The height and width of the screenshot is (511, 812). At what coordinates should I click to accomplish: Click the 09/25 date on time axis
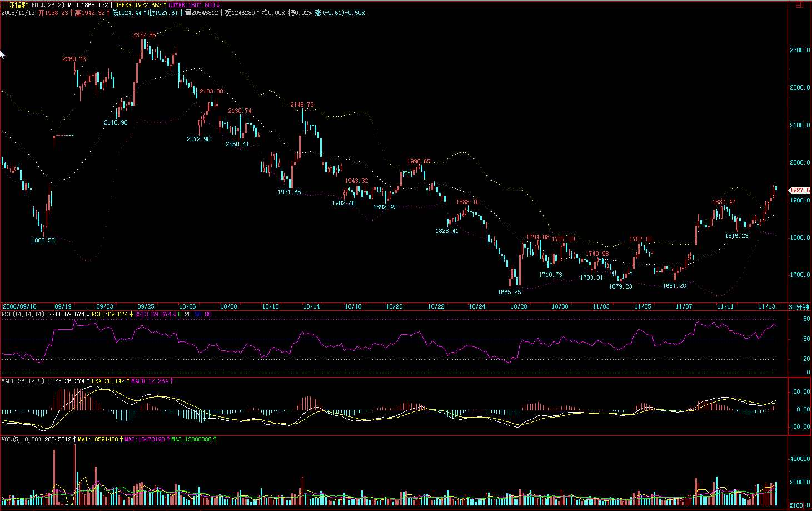click(x=146, y=306)
